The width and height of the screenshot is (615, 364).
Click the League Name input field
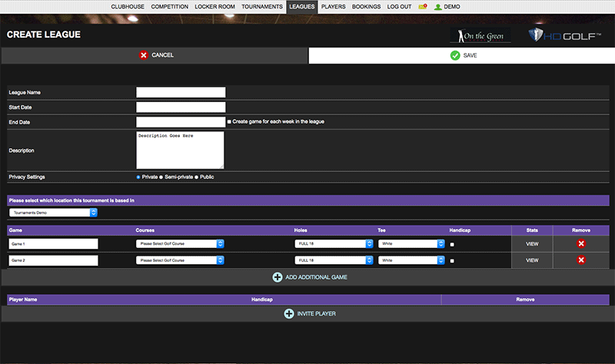[x=181, y=92]
